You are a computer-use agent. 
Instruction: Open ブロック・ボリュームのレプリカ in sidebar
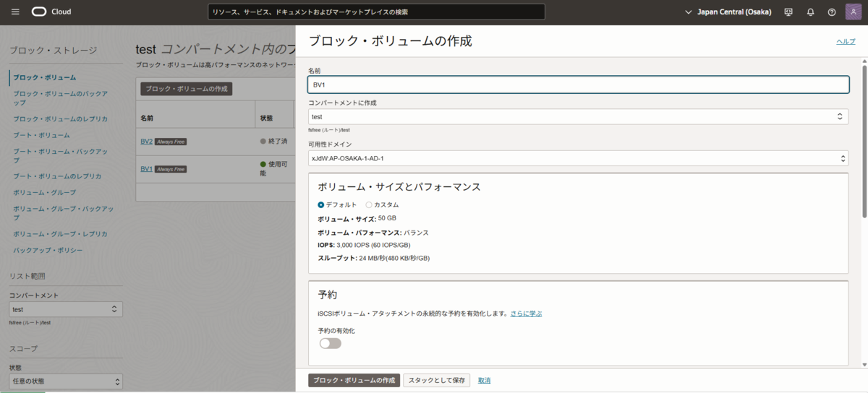click(60, 118)
